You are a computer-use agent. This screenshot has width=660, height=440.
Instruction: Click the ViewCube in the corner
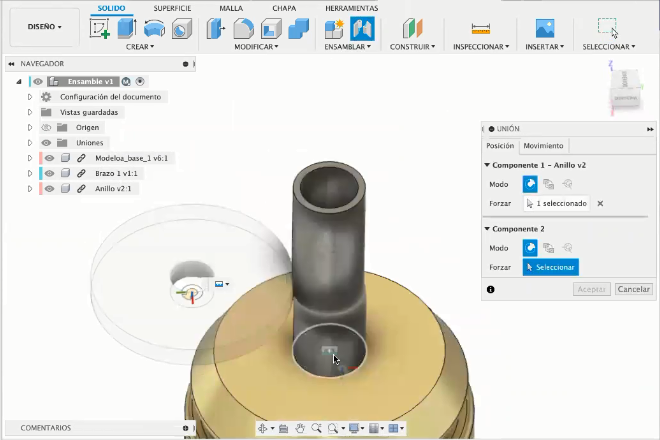[x=626, y=89]
